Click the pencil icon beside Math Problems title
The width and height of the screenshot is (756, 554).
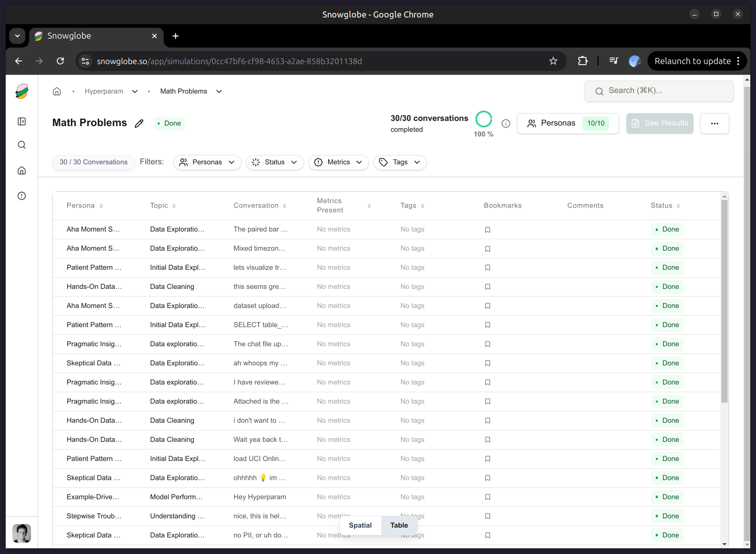pos(139,124)
